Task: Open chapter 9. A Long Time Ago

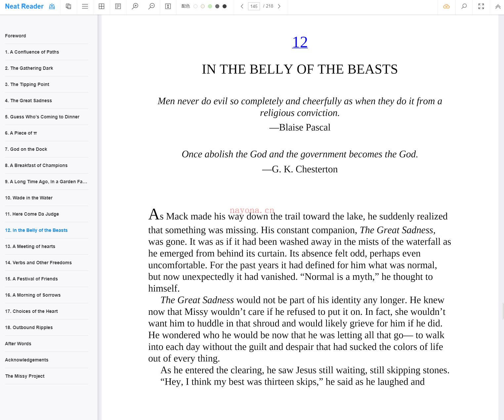Action: pos(47,182)
